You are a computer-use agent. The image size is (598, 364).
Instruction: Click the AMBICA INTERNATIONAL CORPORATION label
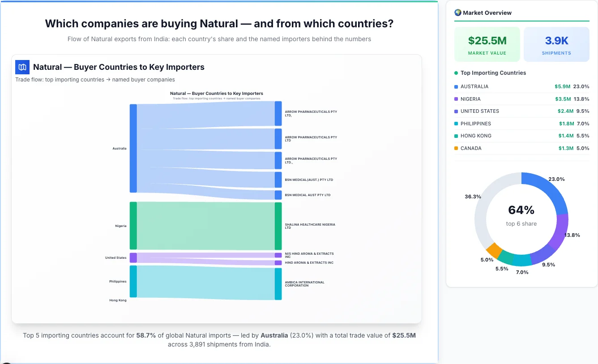[x=305, y=284]
